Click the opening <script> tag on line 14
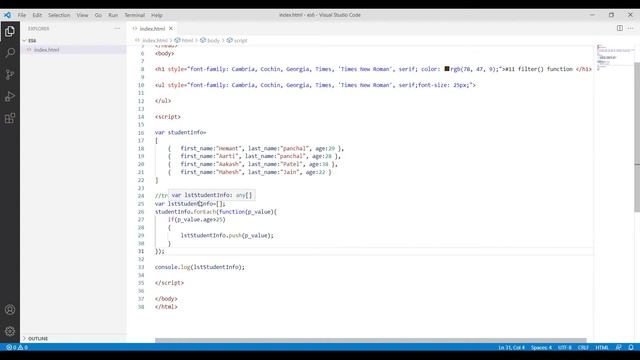Image resolution: width=640 pixels, height=360 pixels. tap(167, 117)
